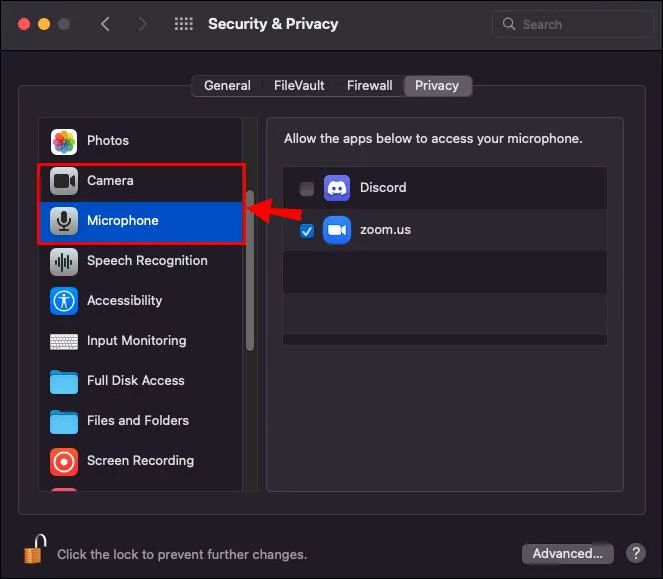
Task: Select the Screen Recording icon
Action: click(65, 461)
